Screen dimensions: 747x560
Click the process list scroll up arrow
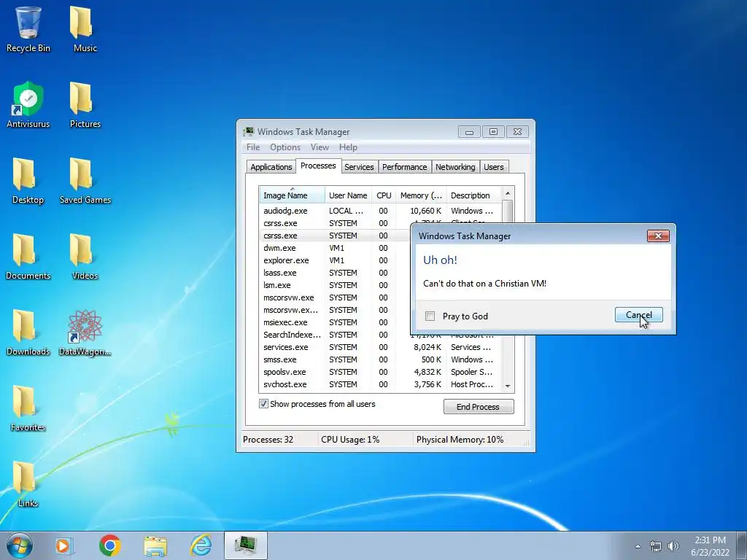coord(508,192)
